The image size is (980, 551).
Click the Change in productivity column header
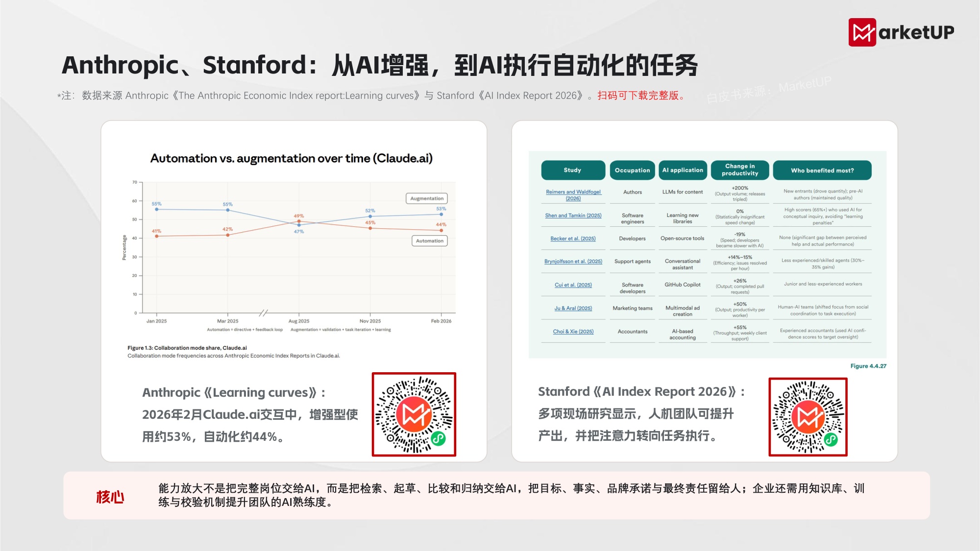740,170
